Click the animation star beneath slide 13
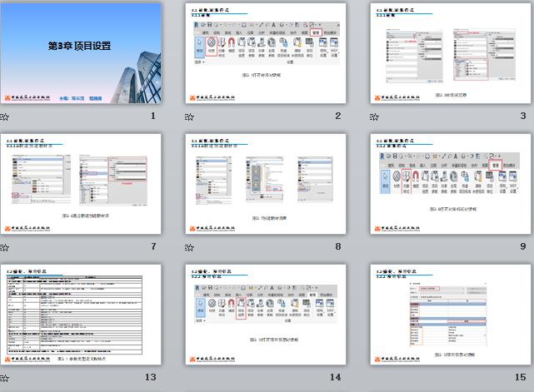This screenshot has height=392, width=534. pyautogui.click(x=4, y=377)
